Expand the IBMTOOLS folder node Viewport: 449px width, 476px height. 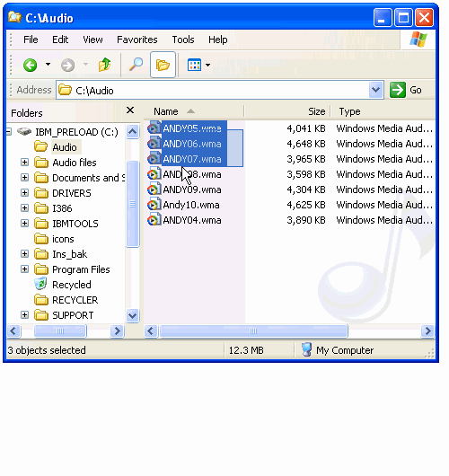25,224
